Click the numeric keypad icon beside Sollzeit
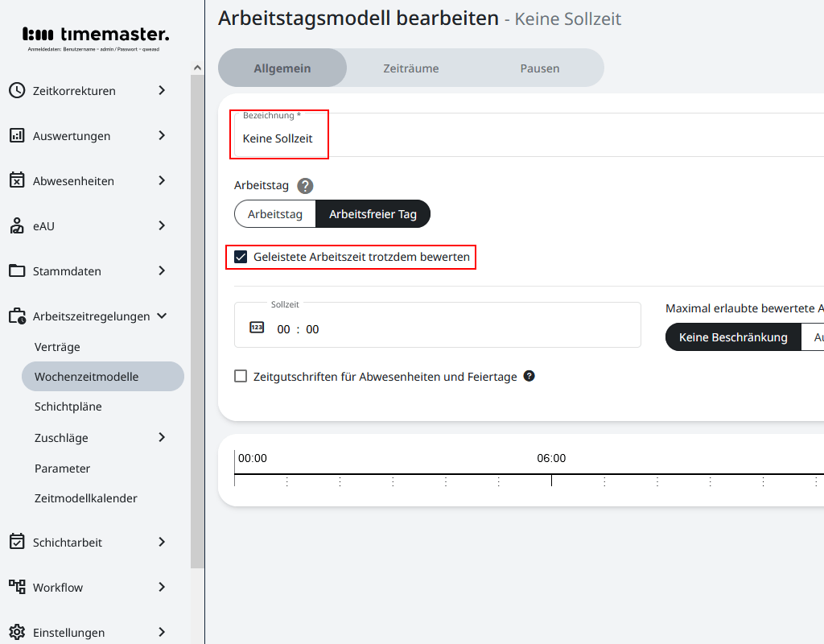This screenshot has height=644, width=824. coord(256,328)
